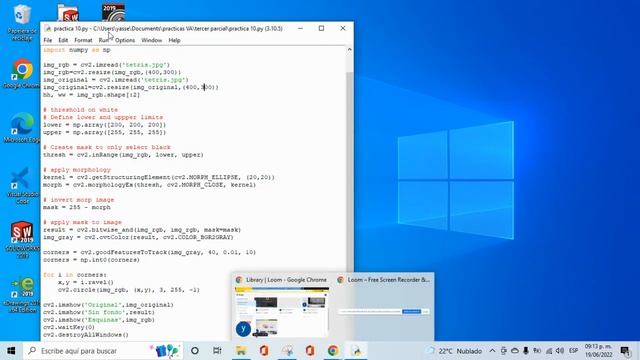640x360 pixels.
Task: Click the comment '# apply morphology'
Action: tap(77, 170)
